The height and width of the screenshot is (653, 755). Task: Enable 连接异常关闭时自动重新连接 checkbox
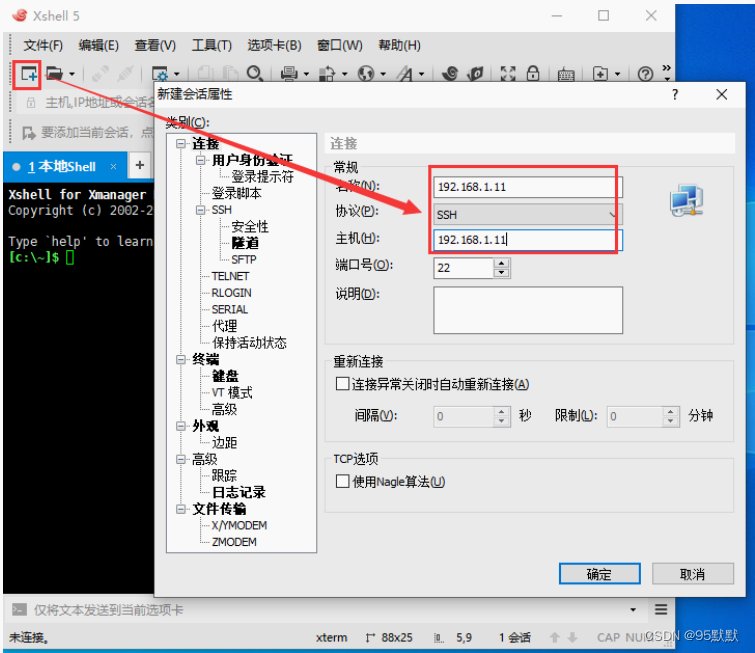(342, 384)
